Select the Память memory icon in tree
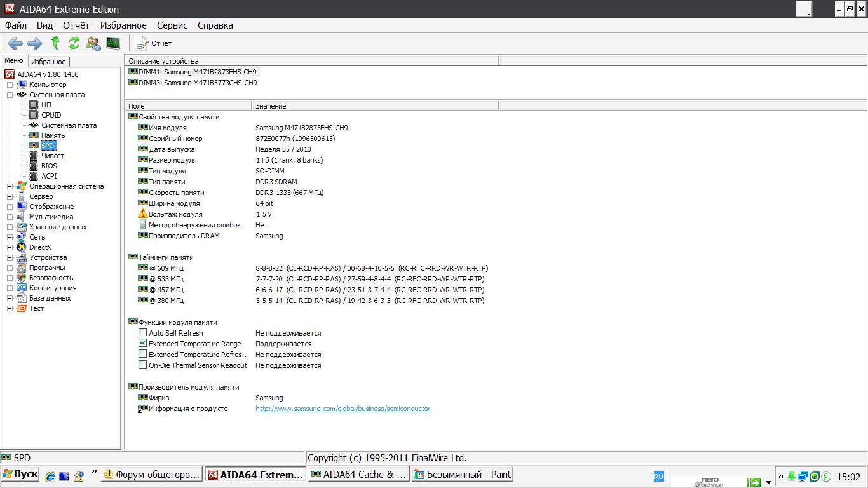This screenshot has height=488, width=868. tap(34, 135)
